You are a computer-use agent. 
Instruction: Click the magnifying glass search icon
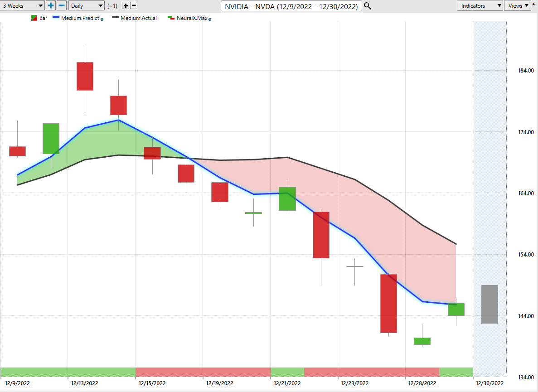click(x=368, y=6)
